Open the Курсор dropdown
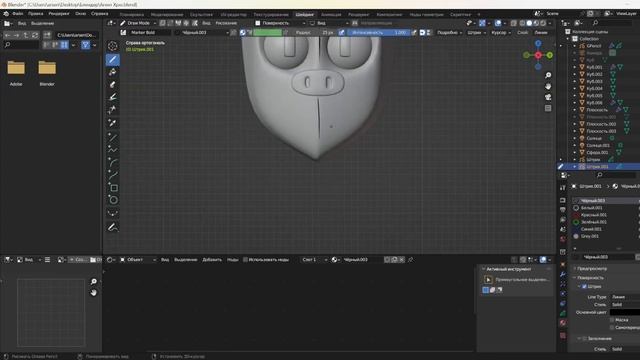The height and width of the screenshot is (360, 640). 500,32
